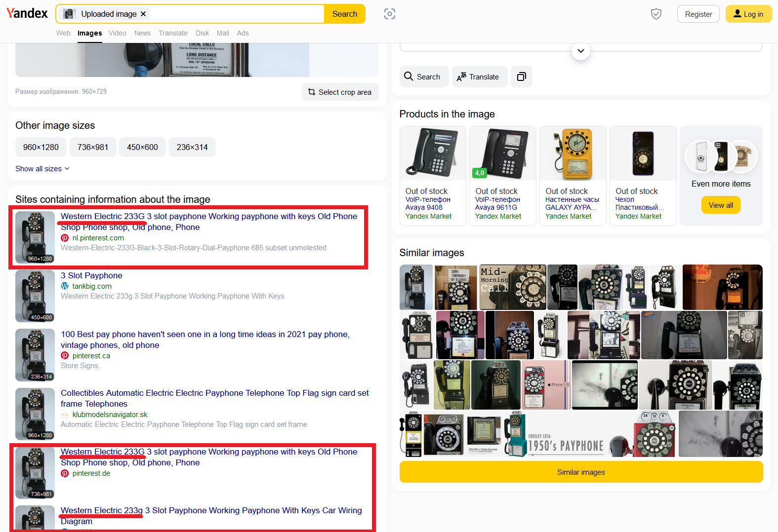778x532 pixels.
Task: Open the Collectibles Automatic Electric Payphone result
Action: point(215,398)
